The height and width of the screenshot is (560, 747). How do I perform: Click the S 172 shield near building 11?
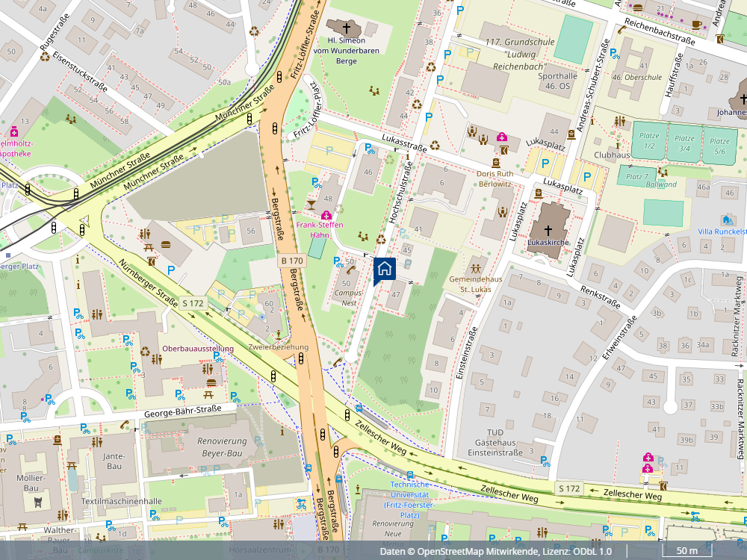pyautogui.click(x=569, y=488)
